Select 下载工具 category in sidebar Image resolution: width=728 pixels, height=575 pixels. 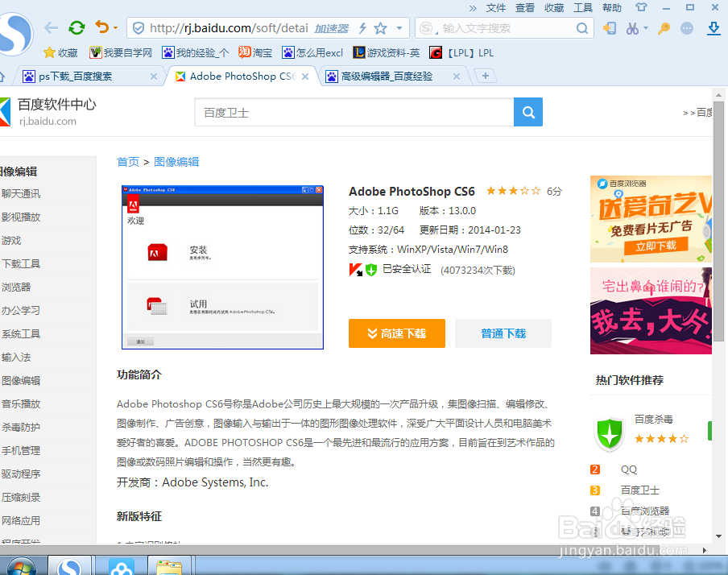click(21, 264)
